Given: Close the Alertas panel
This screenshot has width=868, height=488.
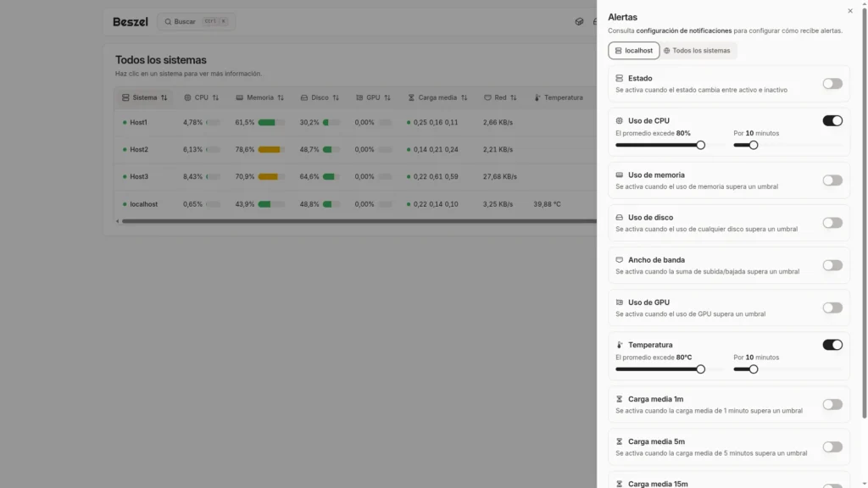Looking at the screenshot, I should (850, 11).
